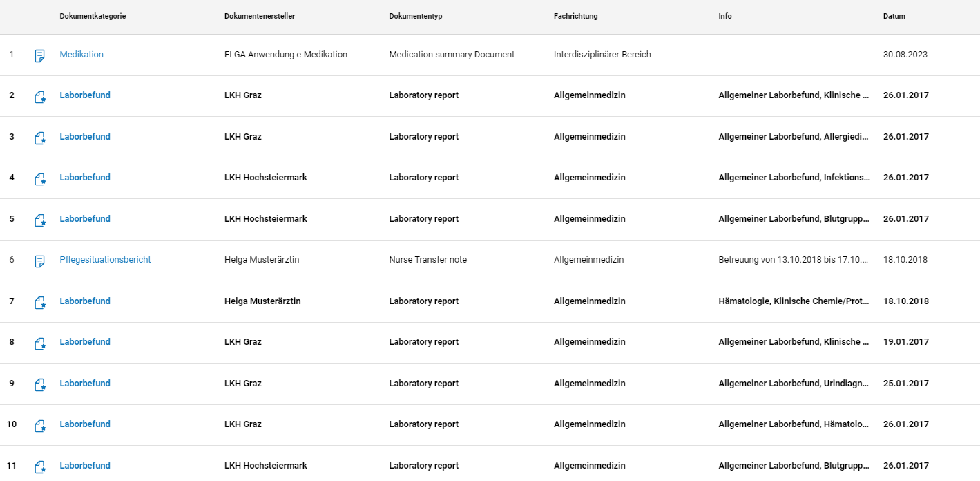Click document icon beside Pflegesituationsbericht
The image size is (980, 481).
40,261
